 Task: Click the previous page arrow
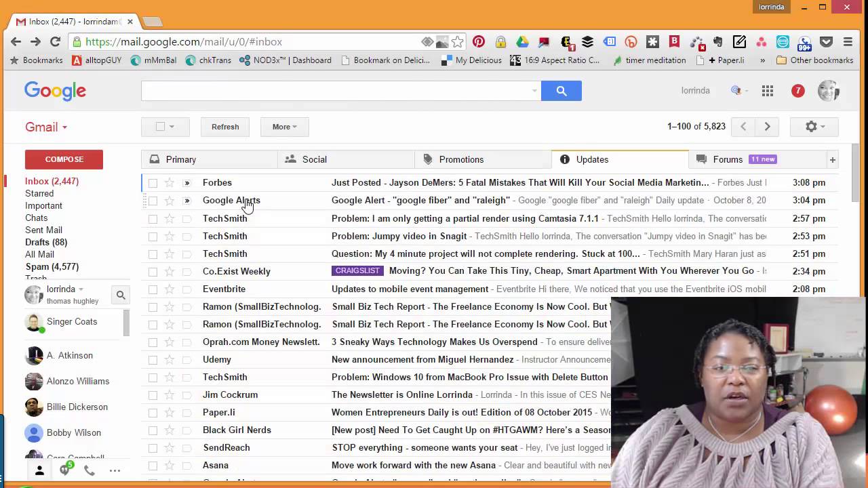[x=743, y=127]
